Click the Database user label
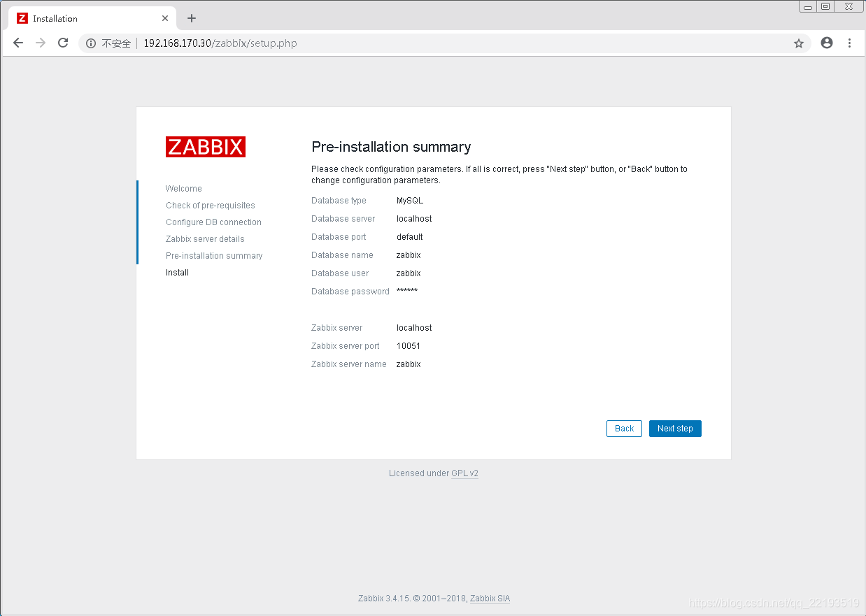Screen dimensions: 866x616 coord(340,273)
